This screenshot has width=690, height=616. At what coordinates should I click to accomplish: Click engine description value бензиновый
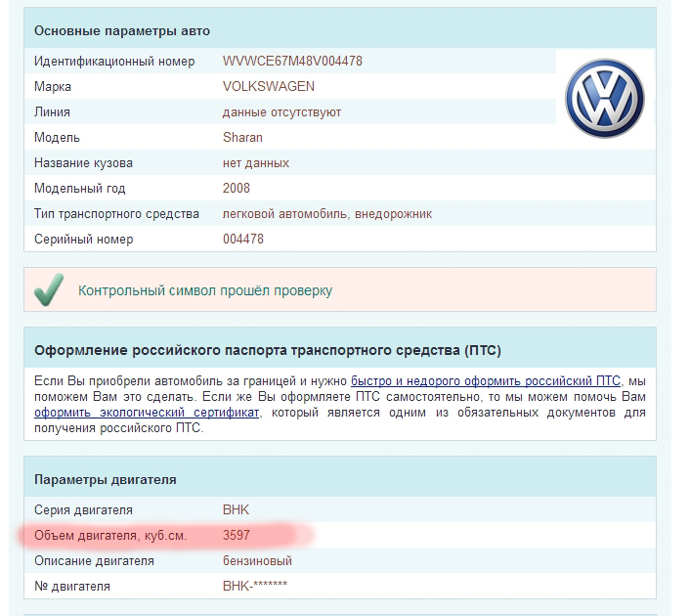tap(257, 560)
